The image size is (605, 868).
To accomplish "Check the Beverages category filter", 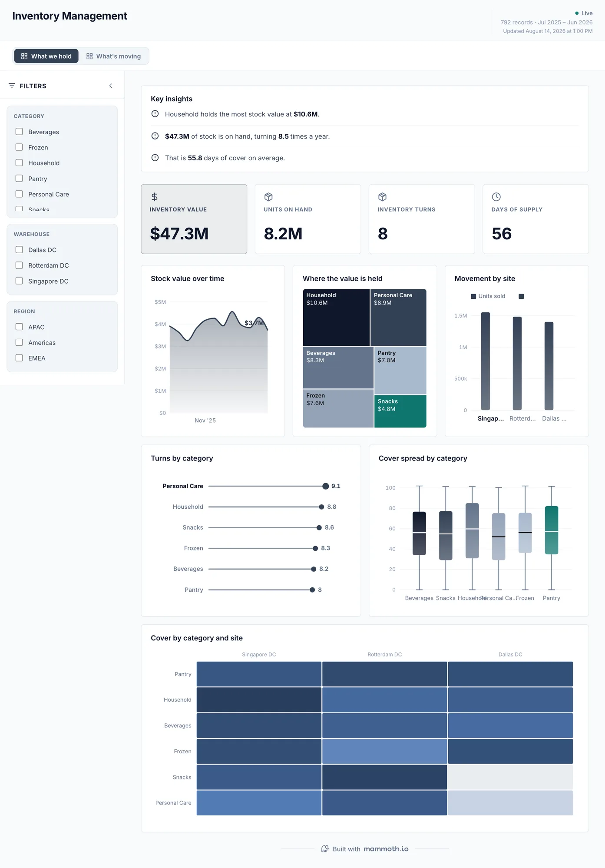I will click(x=19, y=132).
